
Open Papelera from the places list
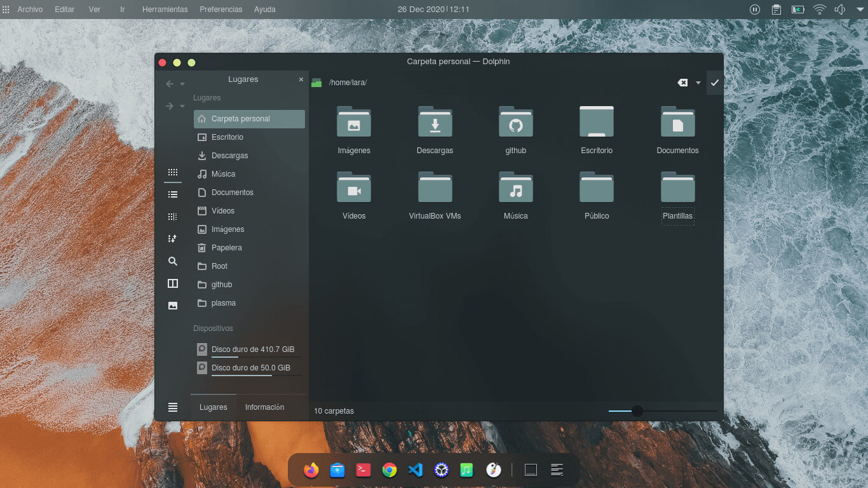(x=226, y=248)
